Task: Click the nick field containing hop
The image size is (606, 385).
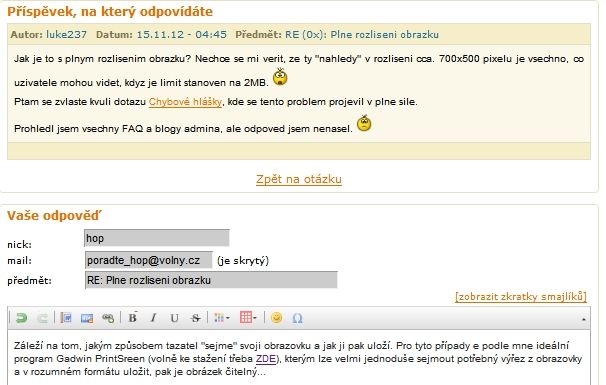Action: pyautogui.click(x=157, y=238)
